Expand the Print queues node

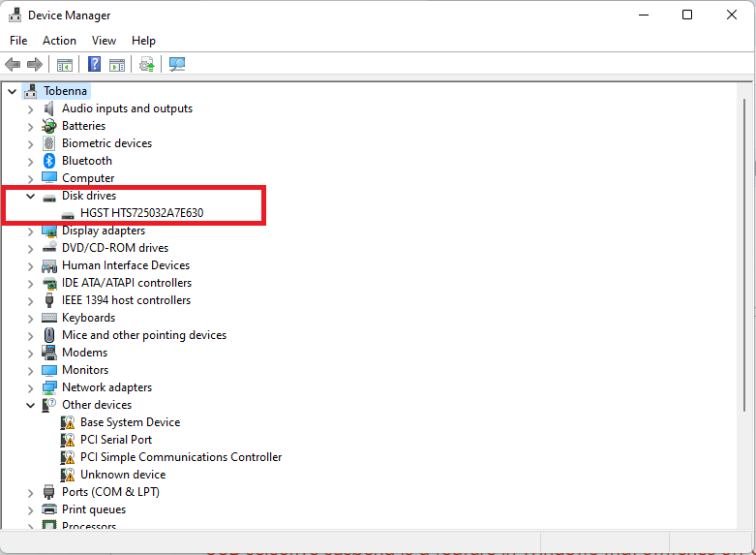[30, 510]
